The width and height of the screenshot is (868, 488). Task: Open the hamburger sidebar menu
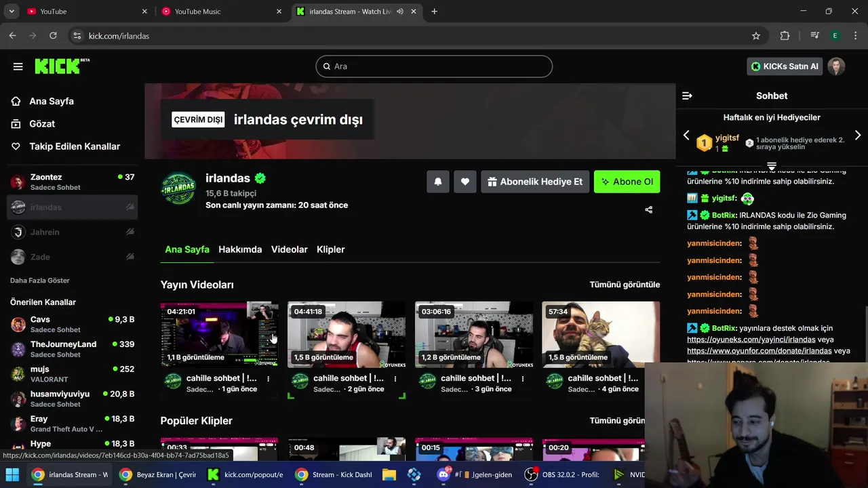(18, 66)
